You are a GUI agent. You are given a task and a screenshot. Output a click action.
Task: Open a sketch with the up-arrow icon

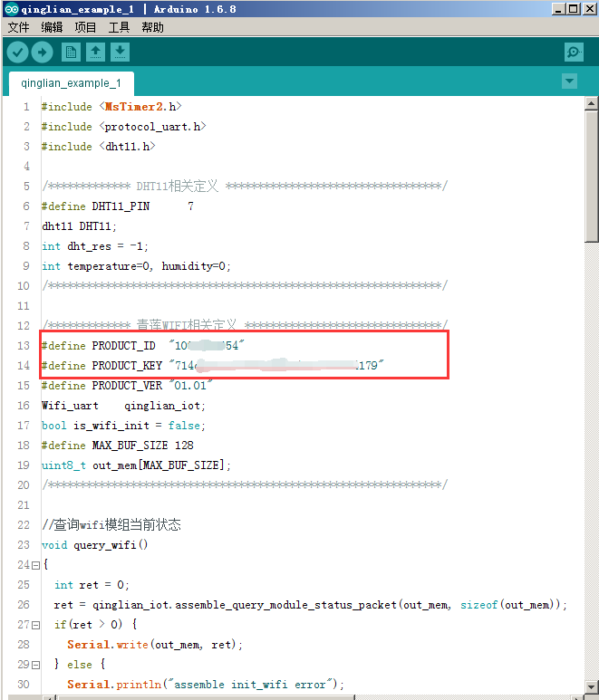pyautogui.click(x=95, y=53)
